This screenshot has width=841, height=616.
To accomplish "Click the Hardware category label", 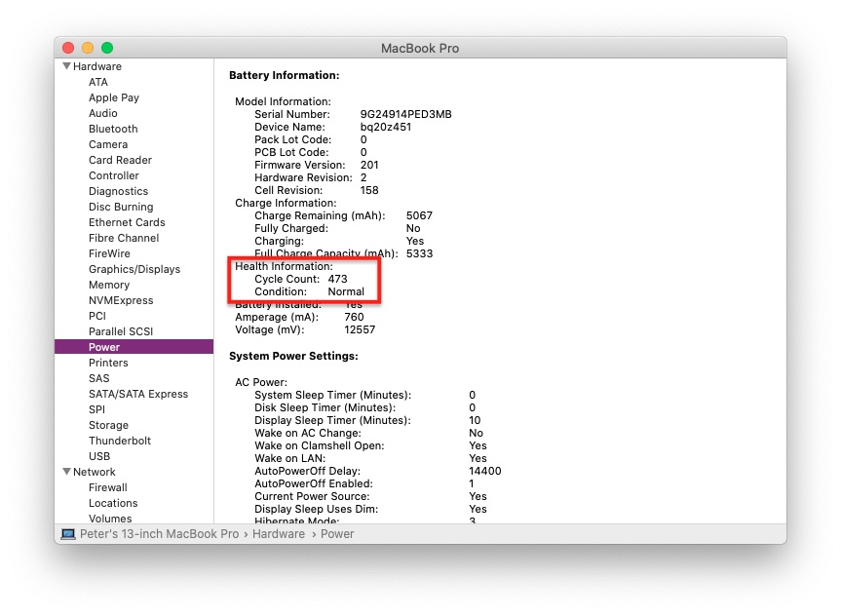I will pos(97,66).
